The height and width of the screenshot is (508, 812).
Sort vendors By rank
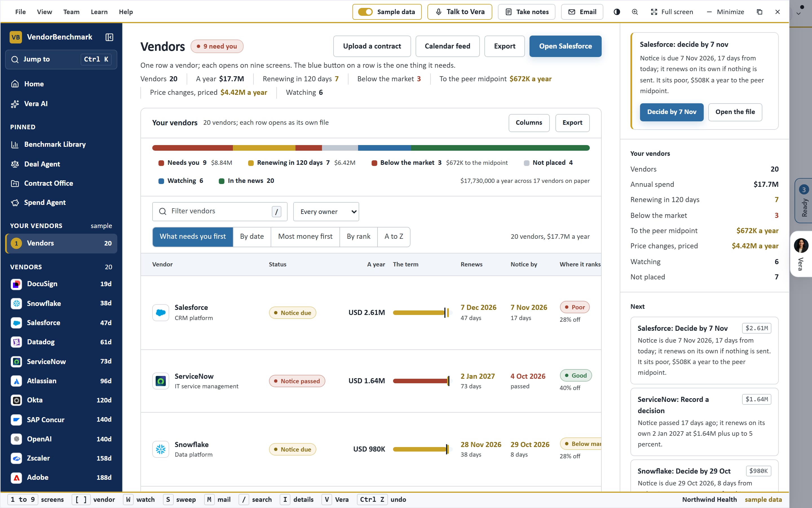358,237
